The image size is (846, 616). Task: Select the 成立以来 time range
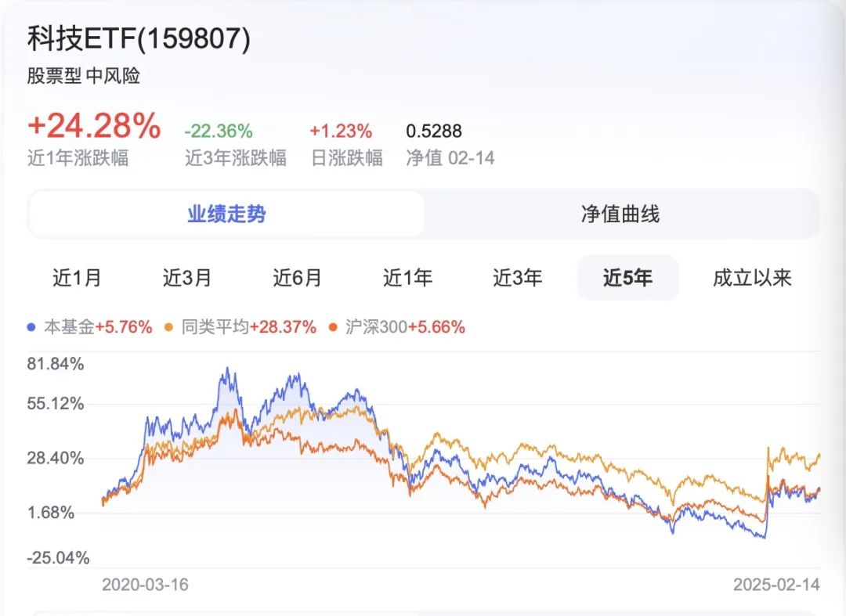752,278
